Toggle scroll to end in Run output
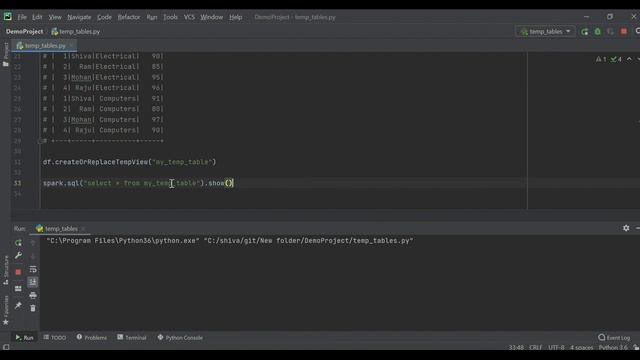Screen dimensions: 640x360 (33, 282)
